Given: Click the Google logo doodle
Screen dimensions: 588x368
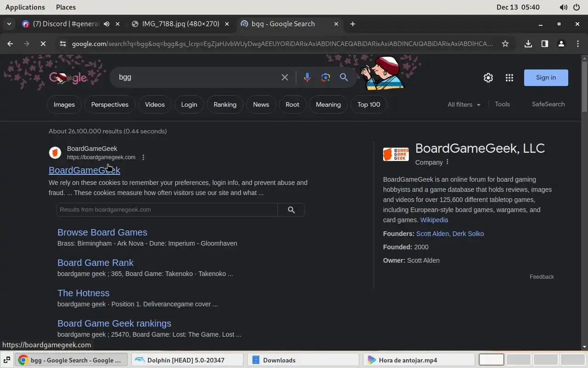Looking at the screenshot, I should pos(68,78).
